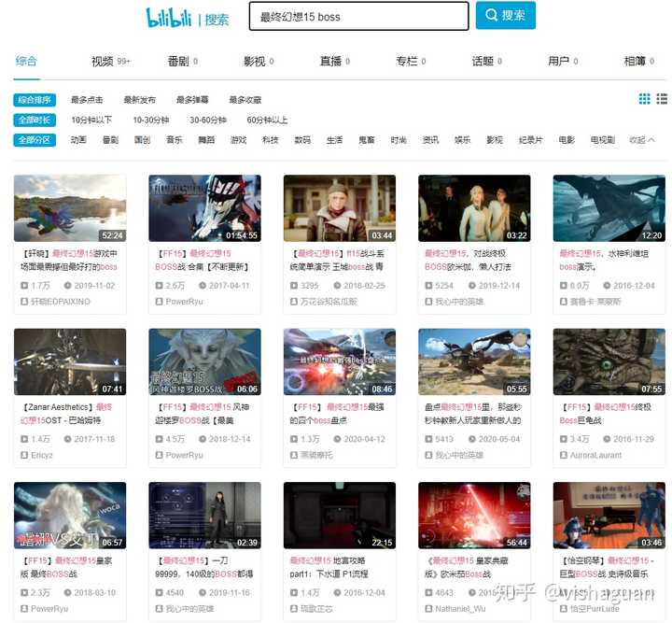Filter duration to 10分钟以下

click(x=91, y=120)
